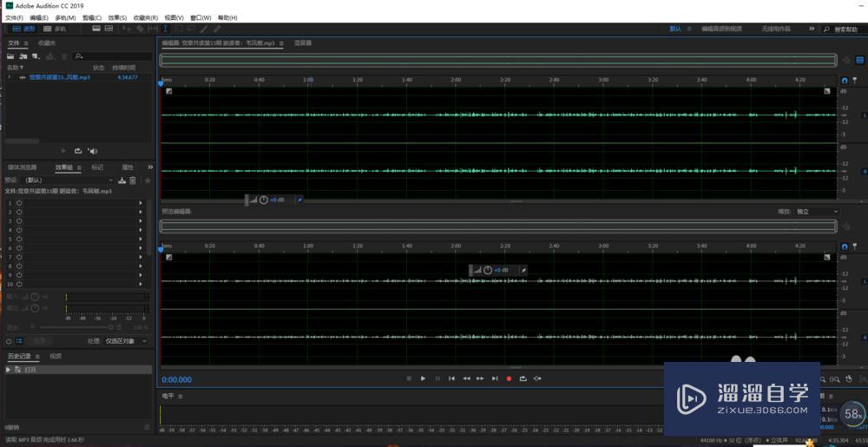Open the File menu
Screen dimensions: 868x447
click(15, 17)
